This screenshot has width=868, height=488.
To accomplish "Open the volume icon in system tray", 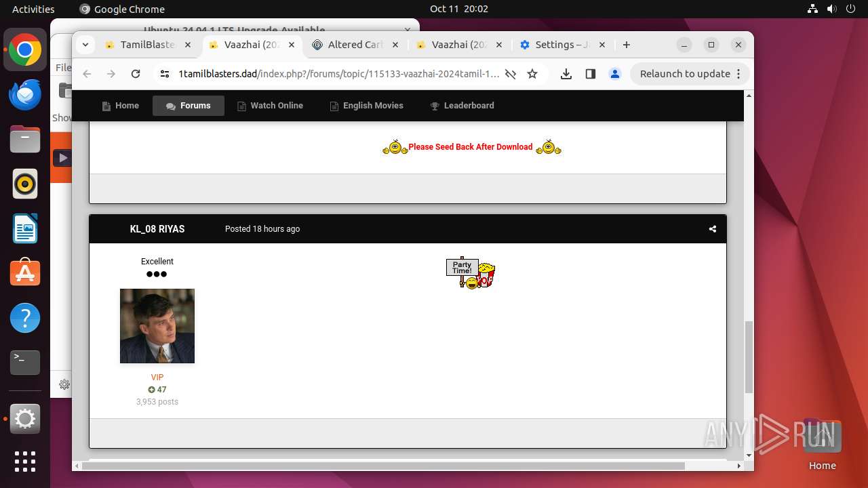I will pos(831,9).
